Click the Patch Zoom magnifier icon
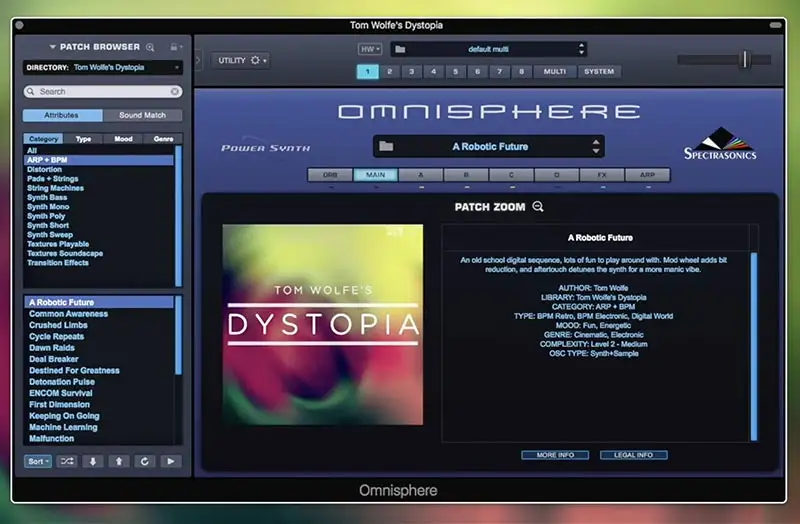Viewport: 800px width, 524px height. click(538, 207)
